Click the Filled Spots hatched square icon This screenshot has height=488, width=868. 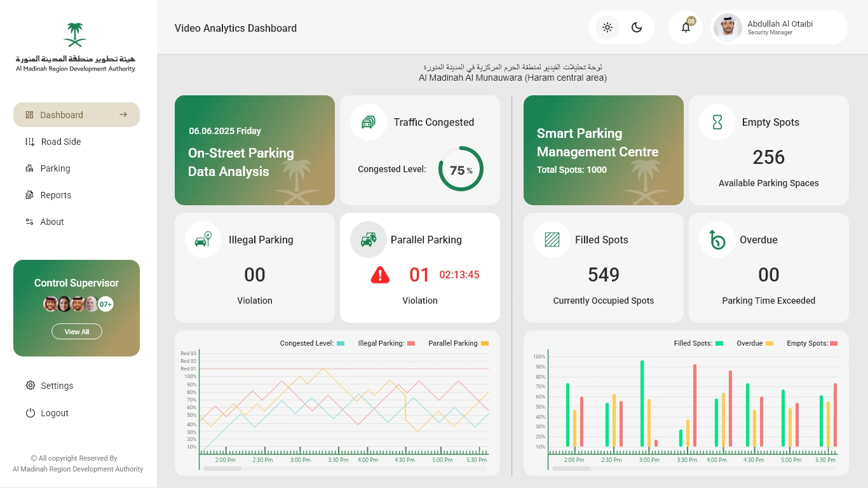[x=552, y=240]
